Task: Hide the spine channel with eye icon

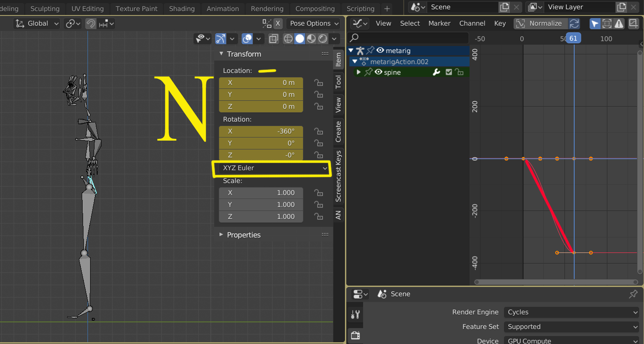Action: pyautogui.click(x=379, y=72)
